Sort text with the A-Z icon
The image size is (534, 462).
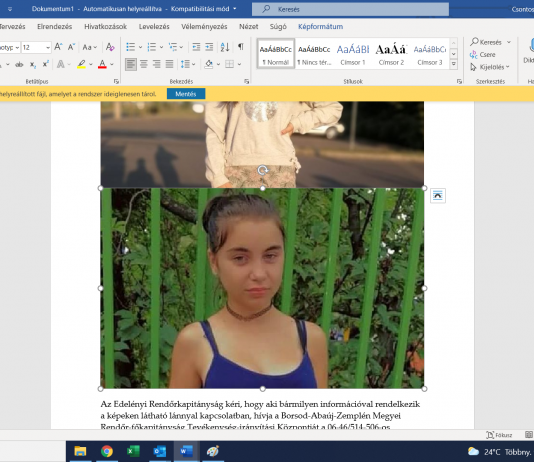coord(225,47)
